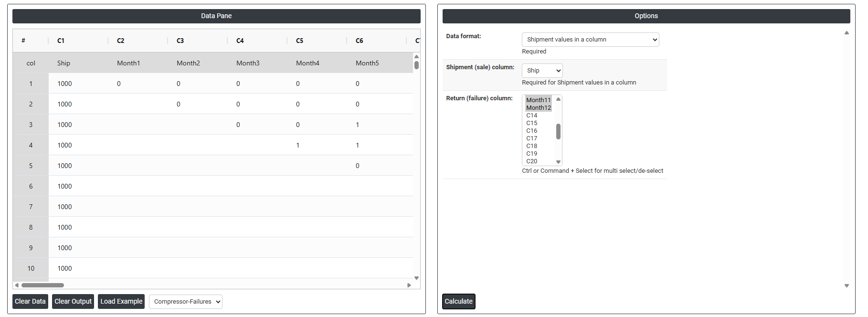Select Month11 in the return column list
This screenshot has height=317, width=868.
point(538,100)
